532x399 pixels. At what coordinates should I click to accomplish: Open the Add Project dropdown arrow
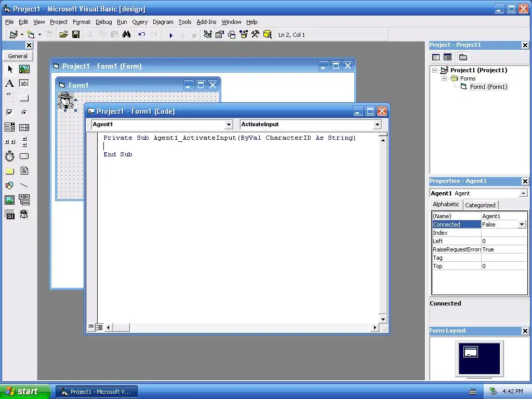22,35
